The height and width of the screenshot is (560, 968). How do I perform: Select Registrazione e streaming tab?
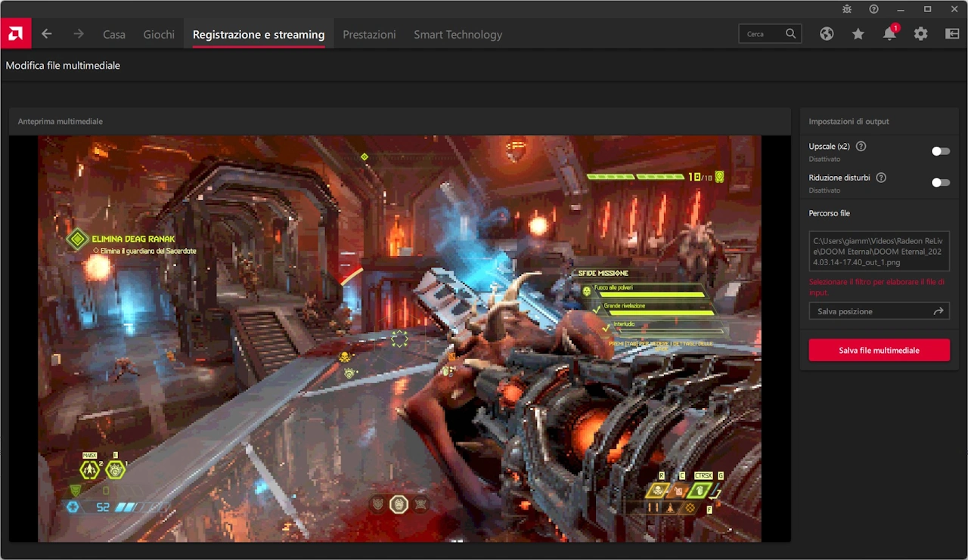[x=259, y=34]
